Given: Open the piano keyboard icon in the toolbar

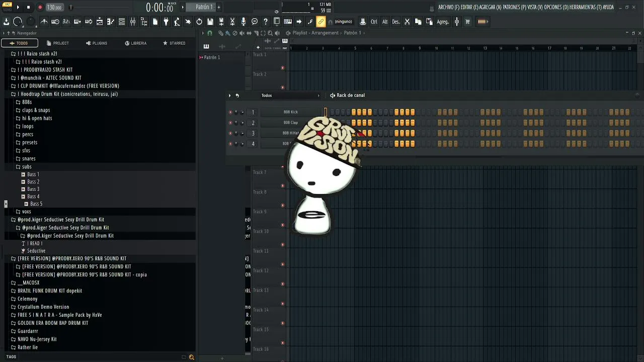Looking at the screenshot, I should [x=288, y=22].
